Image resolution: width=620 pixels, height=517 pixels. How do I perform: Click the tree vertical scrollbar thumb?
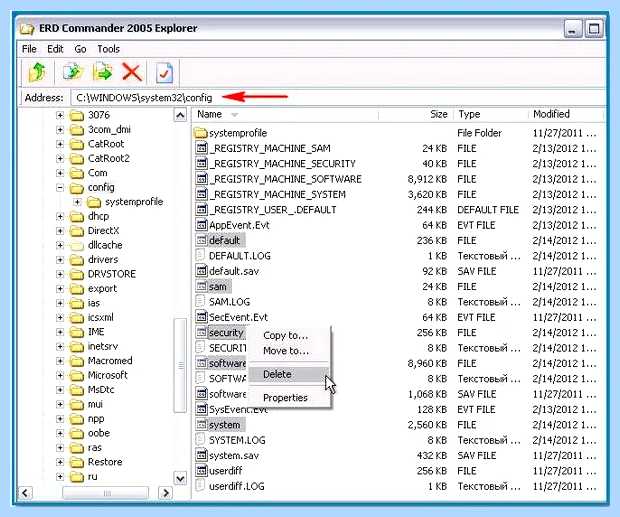pos(180,365)
